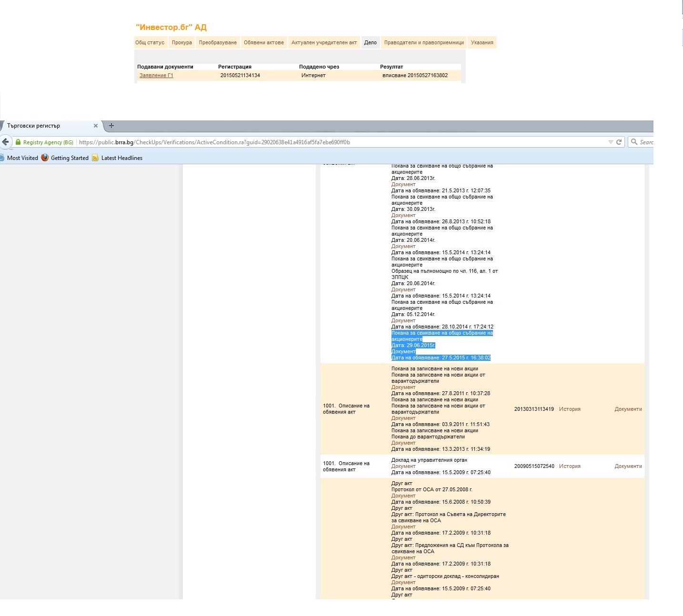Click the Подавани документи column header
Viewport: 683px width, 616px height.
point(165,67)
